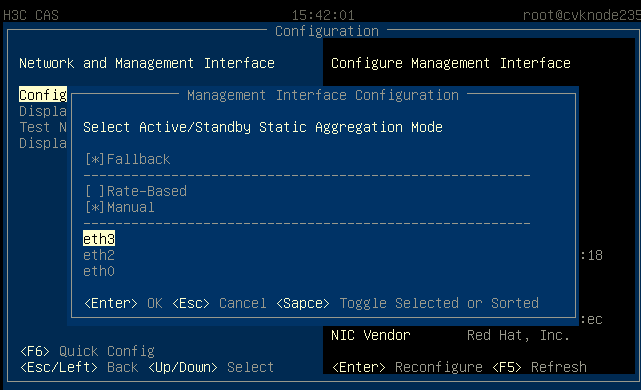Select the eth3 interface entry
This screenshot has width=641, height=390.
(x=99, y=239)
